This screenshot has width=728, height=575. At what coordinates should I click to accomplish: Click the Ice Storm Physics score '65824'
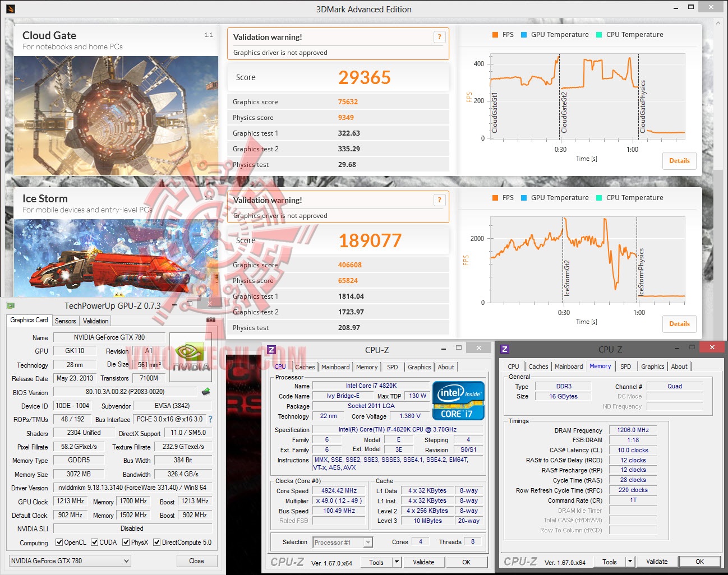click(x=348, y=281)
